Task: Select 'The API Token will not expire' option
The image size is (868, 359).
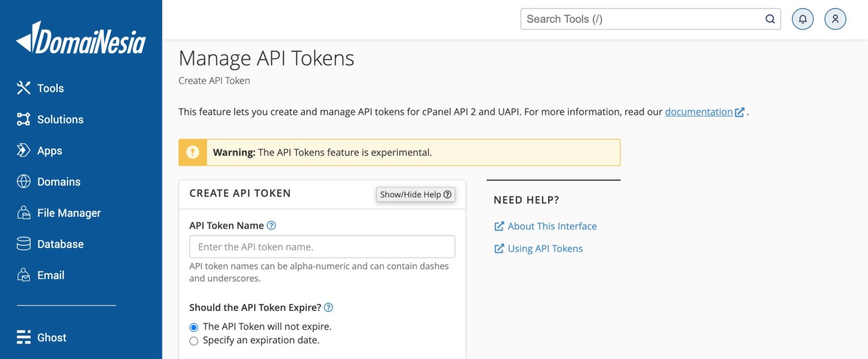Action: (x=194, y=327)
